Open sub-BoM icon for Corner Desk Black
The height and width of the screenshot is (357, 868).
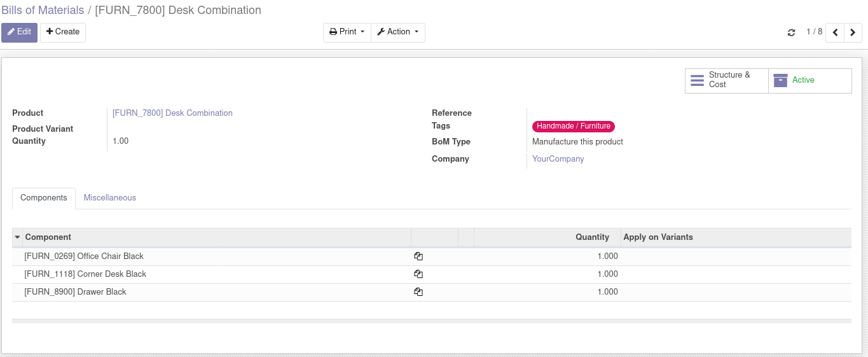pyautogui.click(x=418, y=274)
